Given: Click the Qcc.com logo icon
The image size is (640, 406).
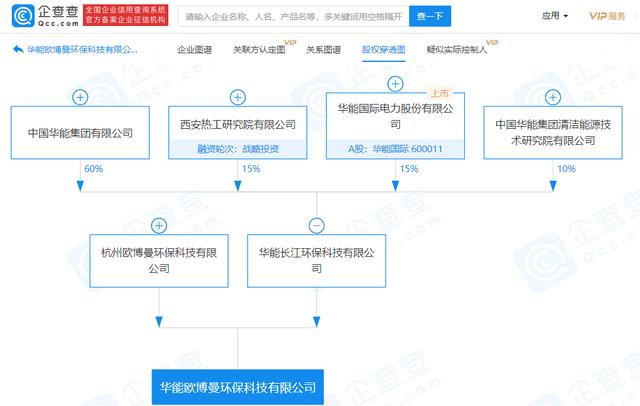Looking at the screenshot, I should click(23, 16).
